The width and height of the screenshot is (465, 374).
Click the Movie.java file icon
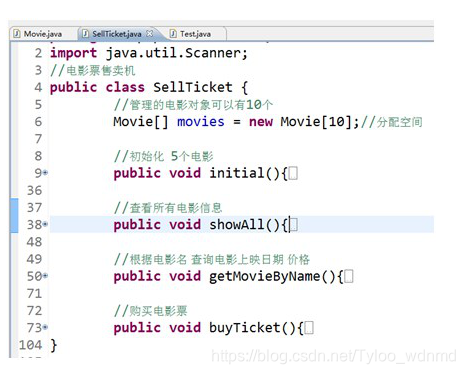[x=17, y=34]
